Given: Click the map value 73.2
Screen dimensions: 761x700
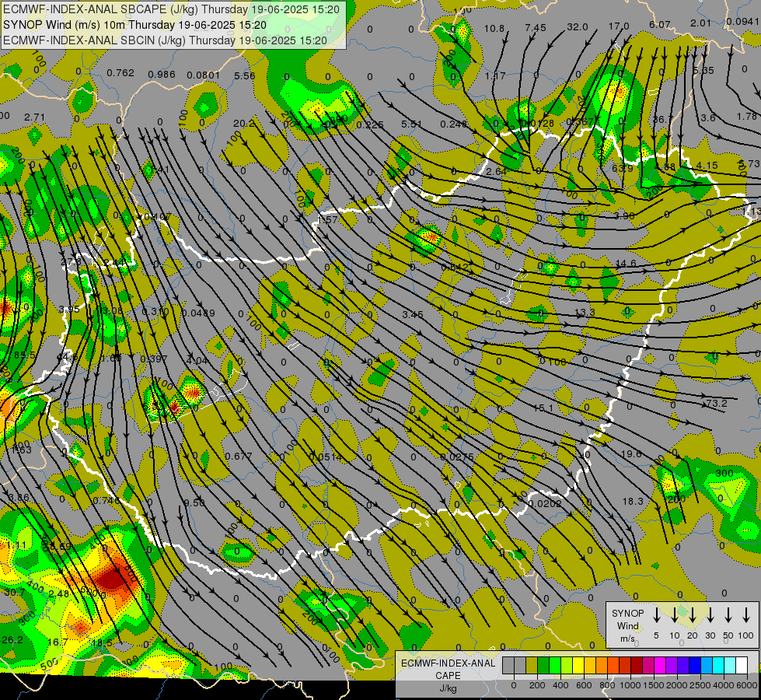Looking at the screenshot, I should (x=717, y=403).
